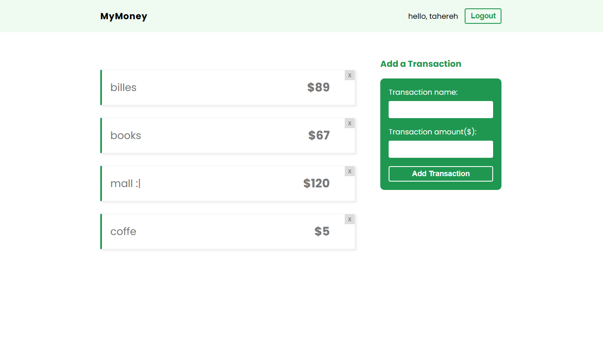Click the delete icon on the $5 row
Image resolution: width=603 pixels, height=364 pixels.
click(350, 219)
